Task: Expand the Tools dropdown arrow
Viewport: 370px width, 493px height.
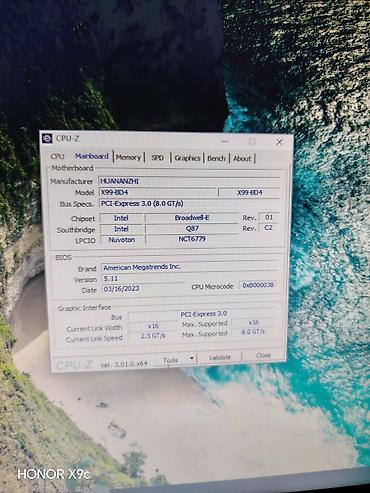Action: tap(192, 359)
